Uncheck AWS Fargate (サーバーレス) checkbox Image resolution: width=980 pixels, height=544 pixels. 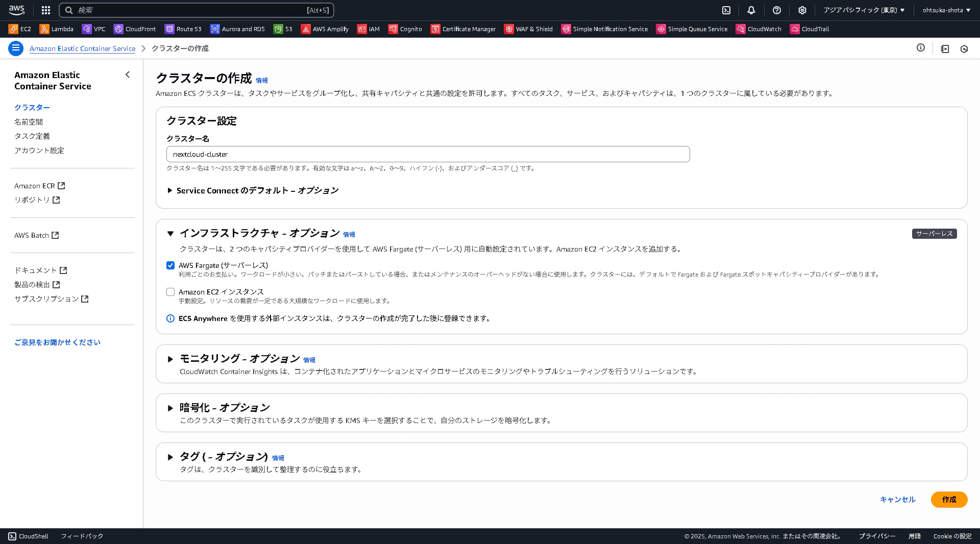[170, 265]
